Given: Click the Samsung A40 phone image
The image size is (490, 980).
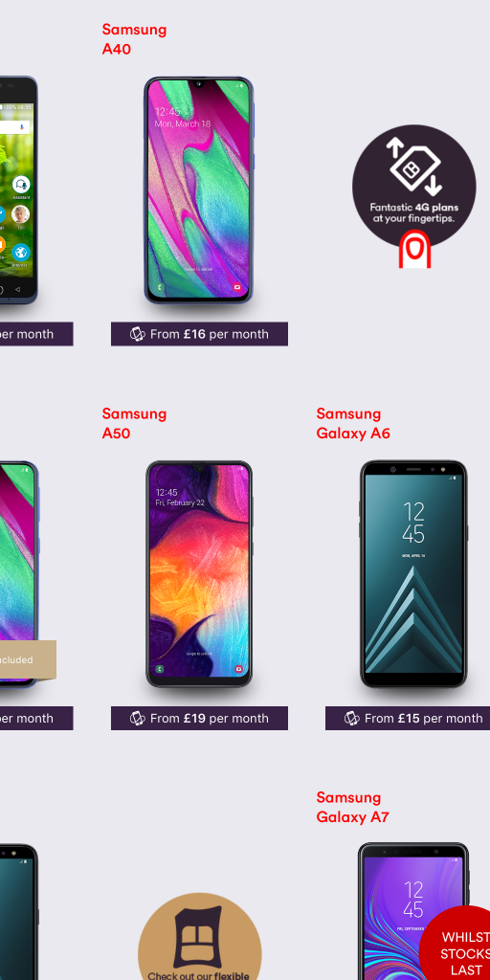Looking at the screenshot, I should pos(199,190).
